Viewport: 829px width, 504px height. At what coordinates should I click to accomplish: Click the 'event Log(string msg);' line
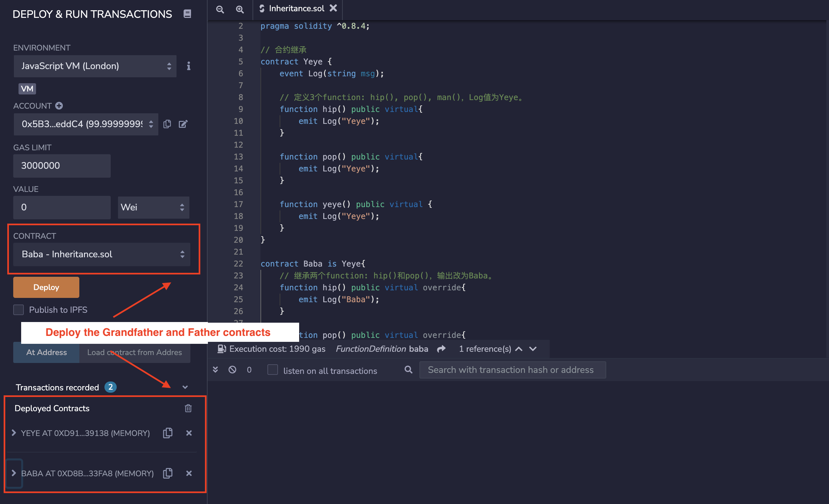pos(332,74)
